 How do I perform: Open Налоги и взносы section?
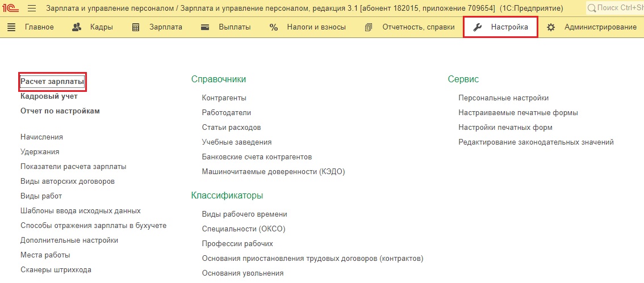[x=316, y=27]
